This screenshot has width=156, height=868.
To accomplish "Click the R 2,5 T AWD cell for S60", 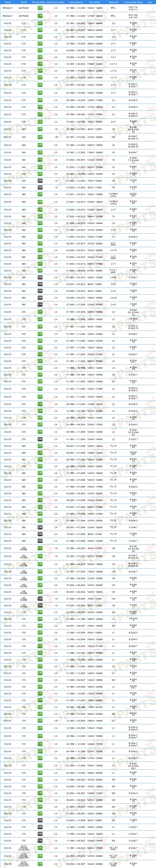I will point(113,271).
